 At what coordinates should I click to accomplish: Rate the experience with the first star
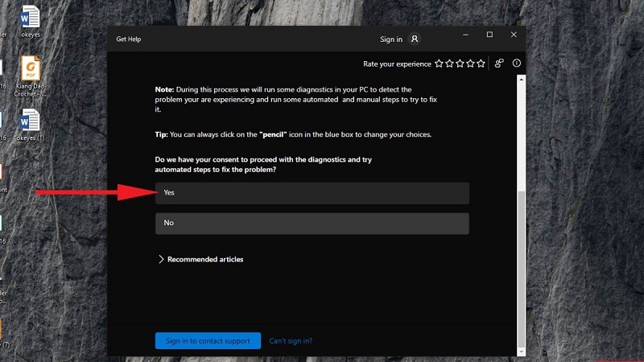click(439, 64)
